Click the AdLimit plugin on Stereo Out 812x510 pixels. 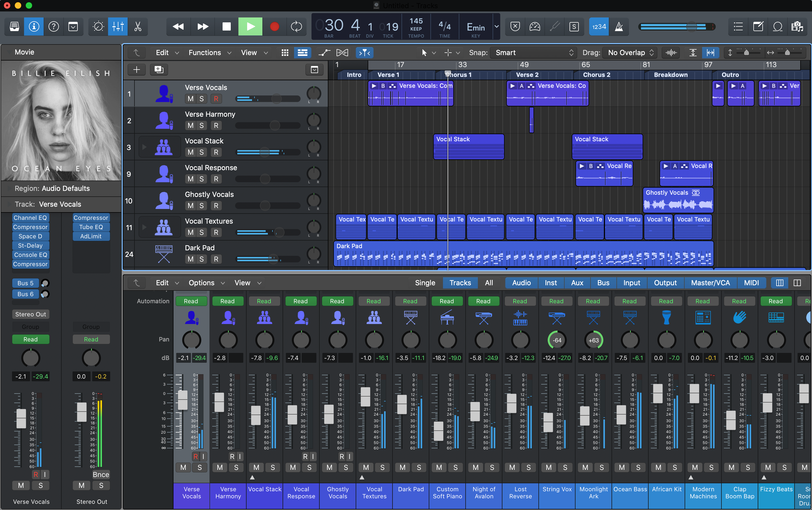91,236
